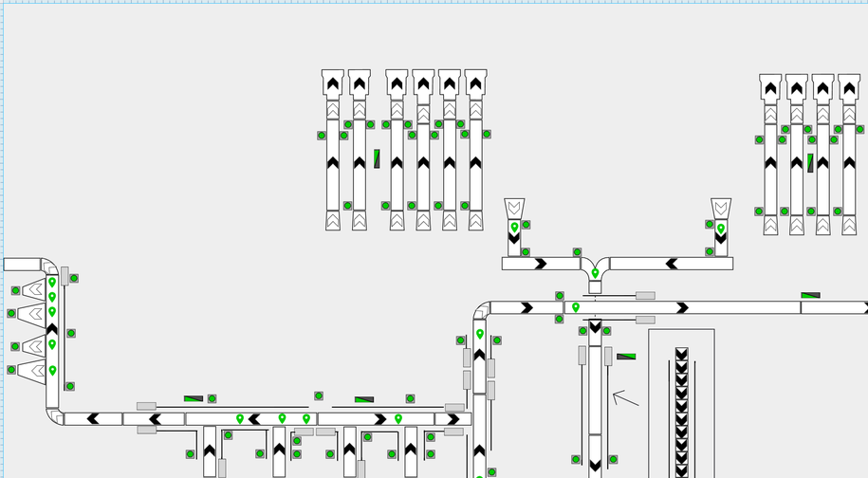This screenshot has height=478, width=868.
Task: Select the top-left funnel head of the first upper conveyor
Action: coord(332,82)
